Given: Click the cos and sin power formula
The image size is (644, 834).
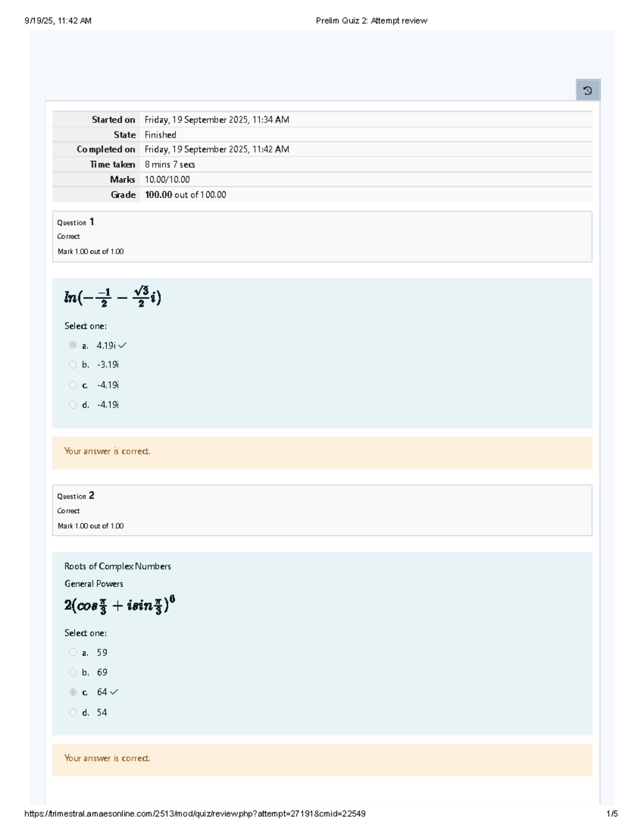Looking at the screenshot, I should point(120,605).
